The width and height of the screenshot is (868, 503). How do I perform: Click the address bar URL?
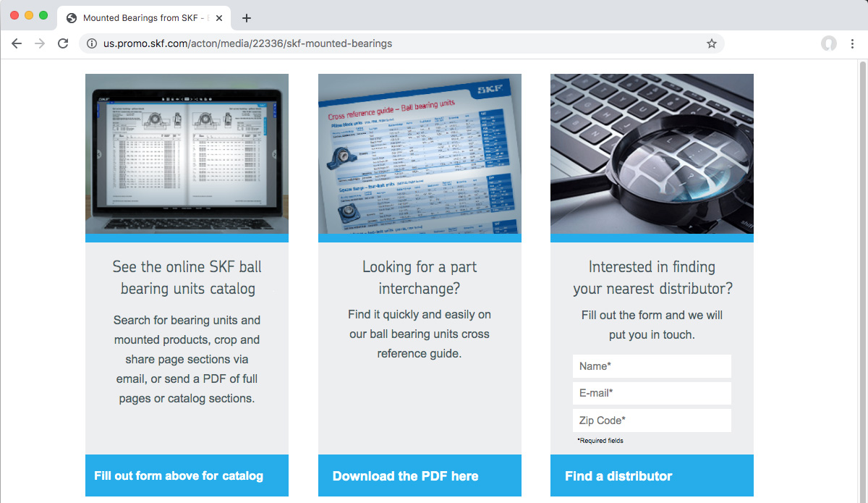(247, 43)
